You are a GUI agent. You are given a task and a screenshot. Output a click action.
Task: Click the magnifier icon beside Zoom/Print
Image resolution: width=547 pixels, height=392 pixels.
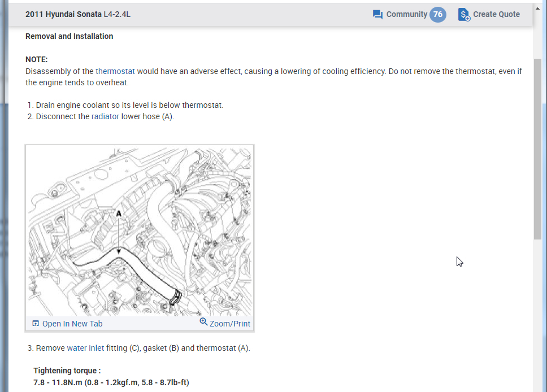[x=203, y=321]
